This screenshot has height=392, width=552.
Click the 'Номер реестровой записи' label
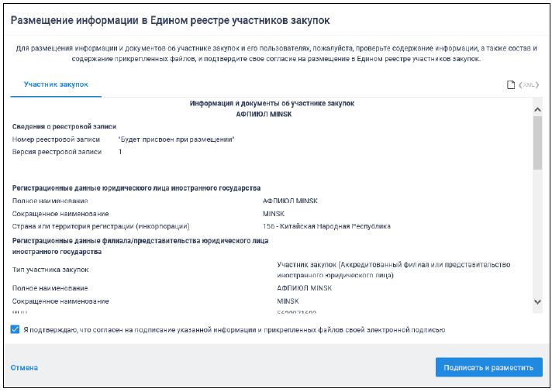(x=53, y=139)
